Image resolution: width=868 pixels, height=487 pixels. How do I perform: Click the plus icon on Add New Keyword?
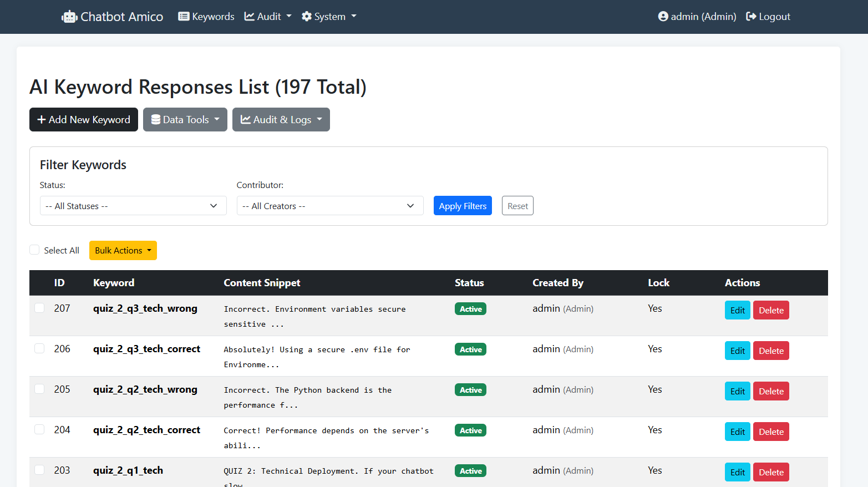point(42,120)
